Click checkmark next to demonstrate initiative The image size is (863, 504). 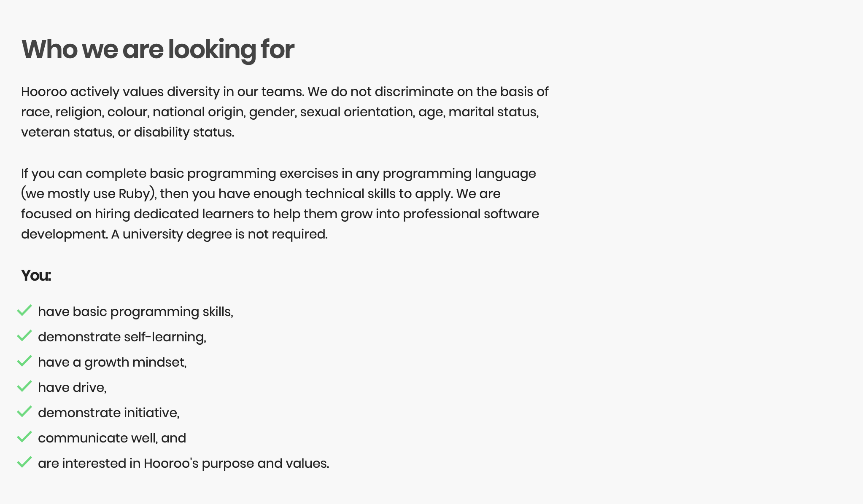24,412
